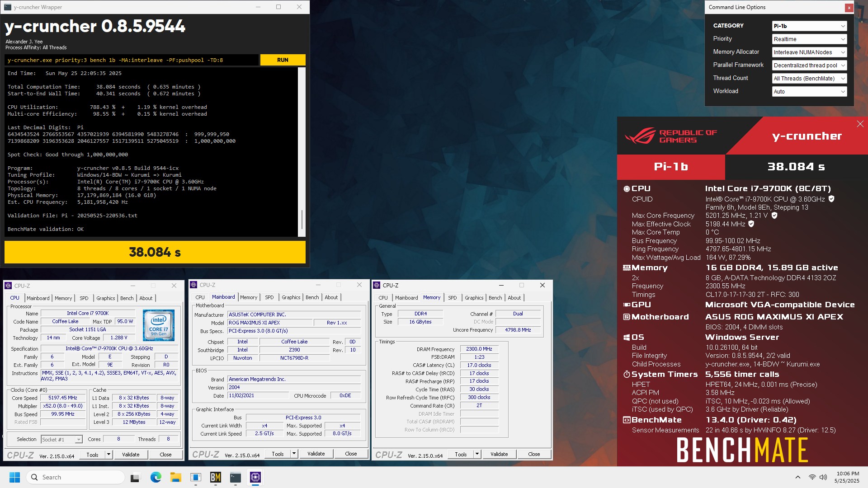Click the shield icon next to Max Effective Clock

751,224
